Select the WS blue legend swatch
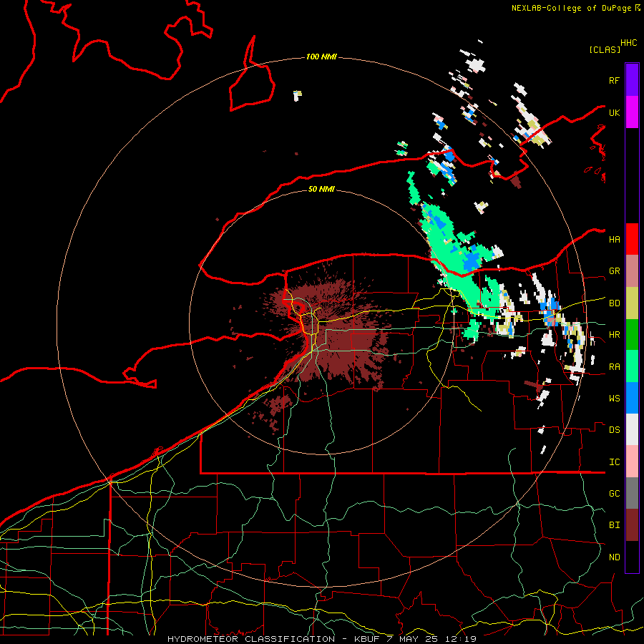Screen dimensions: 644x644 632,398
